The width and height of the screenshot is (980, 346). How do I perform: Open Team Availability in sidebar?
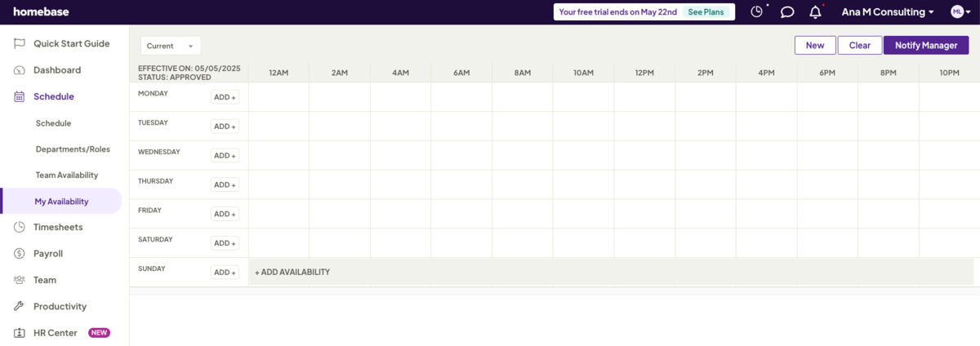pyautogui.click(x=66, y=175)
